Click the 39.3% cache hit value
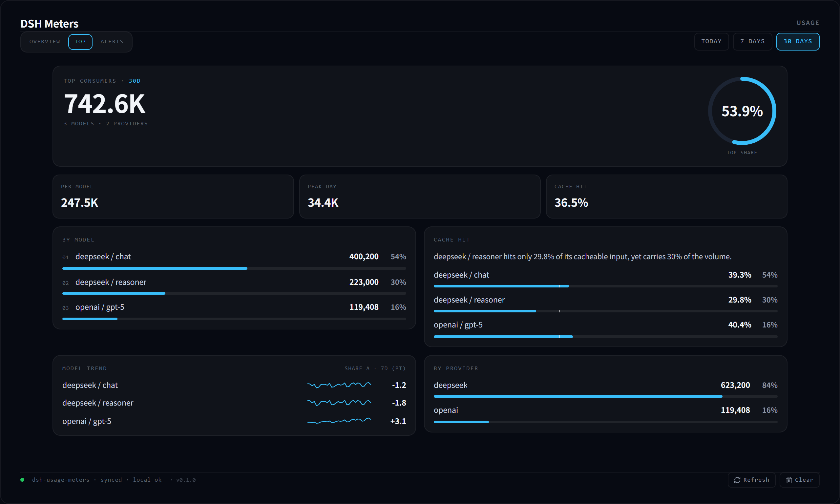840x504 pixels. [x=740, y=275]
